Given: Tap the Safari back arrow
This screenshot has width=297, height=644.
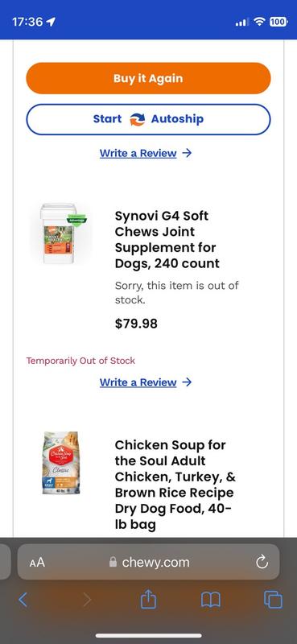Looking at the screenshot, I should (x=23, y=600).
